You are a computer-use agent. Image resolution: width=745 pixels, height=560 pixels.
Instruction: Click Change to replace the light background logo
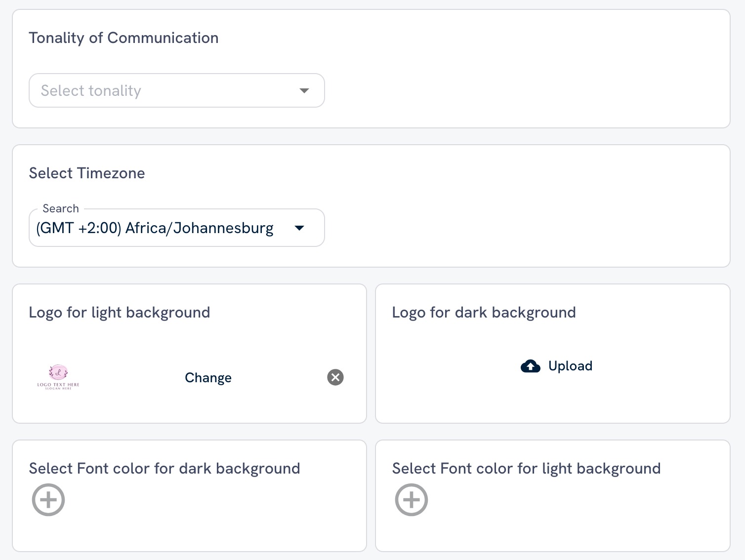[208, 377]
